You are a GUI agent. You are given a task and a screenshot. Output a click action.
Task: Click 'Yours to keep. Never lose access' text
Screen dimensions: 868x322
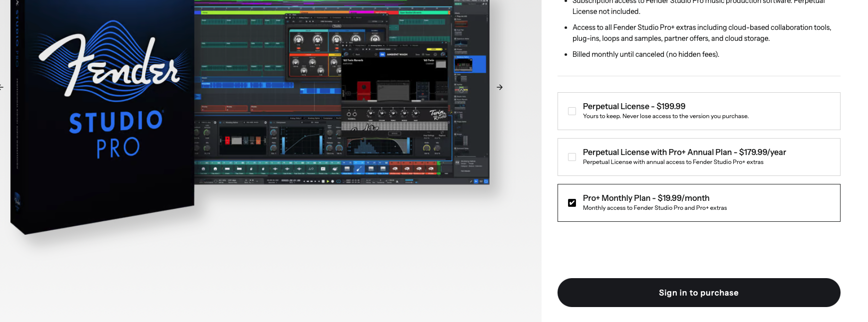(666, 116)
